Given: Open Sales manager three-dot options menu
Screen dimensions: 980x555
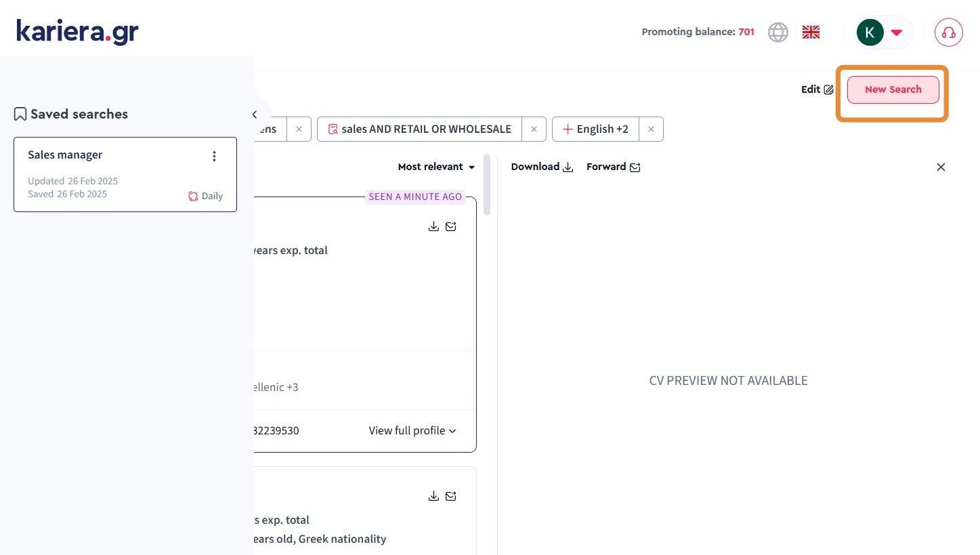Looking at the screenshot, I should (214, 157).
